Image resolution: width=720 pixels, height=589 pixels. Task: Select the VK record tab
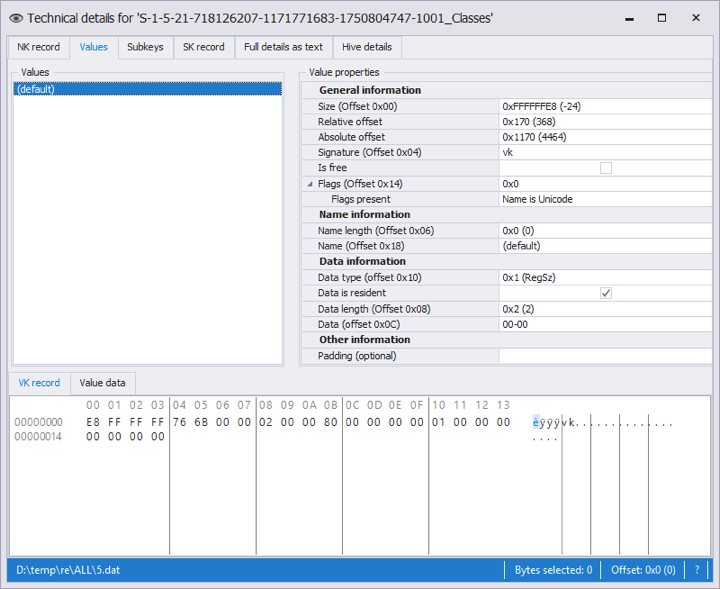39,383
